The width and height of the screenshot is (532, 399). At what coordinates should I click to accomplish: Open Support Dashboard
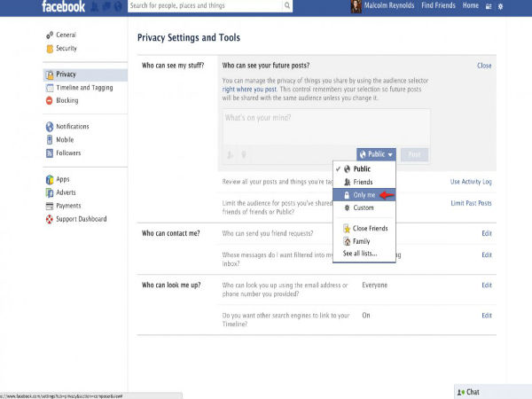pyautogui.click(x=82, y=219)
